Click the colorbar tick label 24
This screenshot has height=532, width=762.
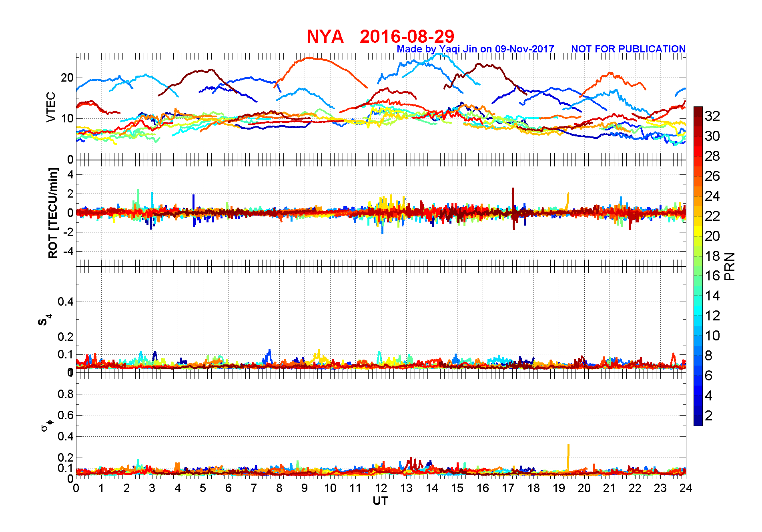point(712,196)
